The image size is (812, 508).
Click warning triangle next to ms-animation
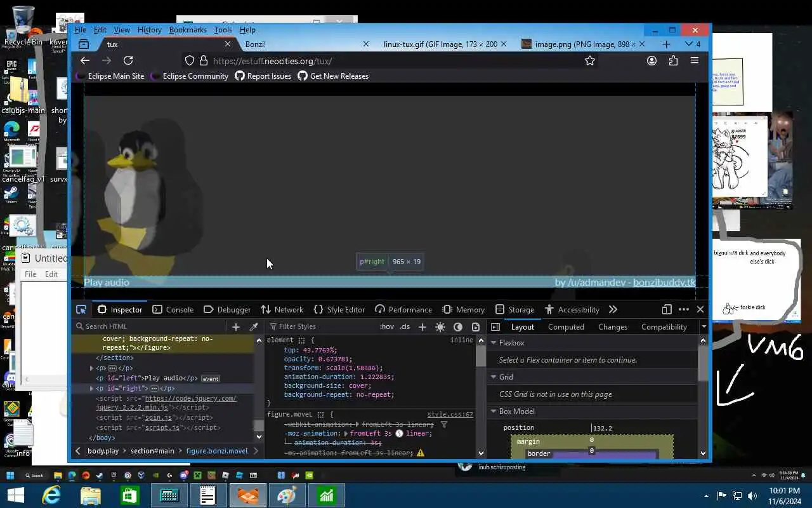(x=420, y=453)
